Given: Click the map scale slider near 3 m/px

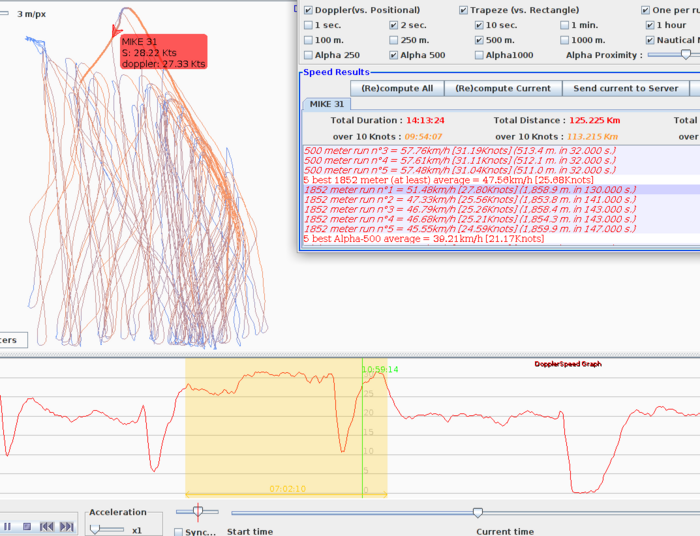Looking at the screenshot, I should point(4,13).
